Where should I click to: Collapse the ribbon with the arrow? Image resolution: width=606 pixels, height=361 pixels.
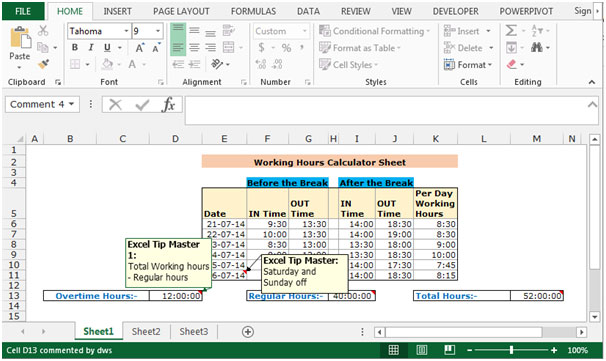(x=592, y=82)
